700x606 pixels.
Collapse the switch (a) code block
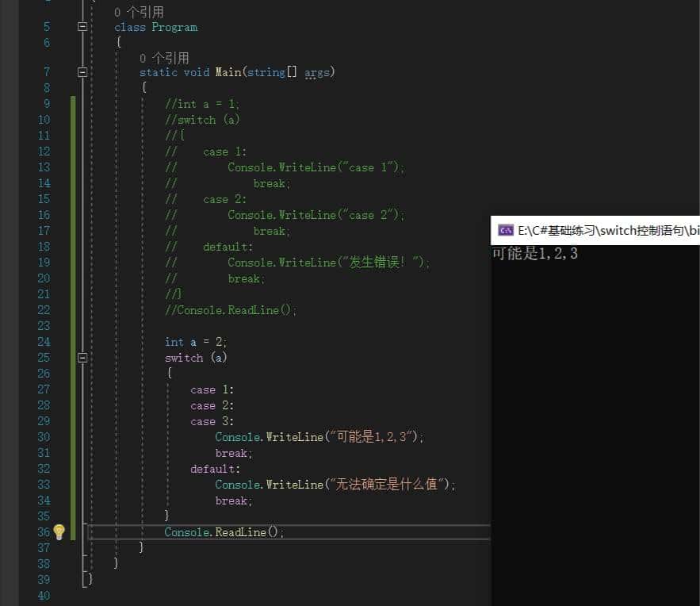click(82, 358)
